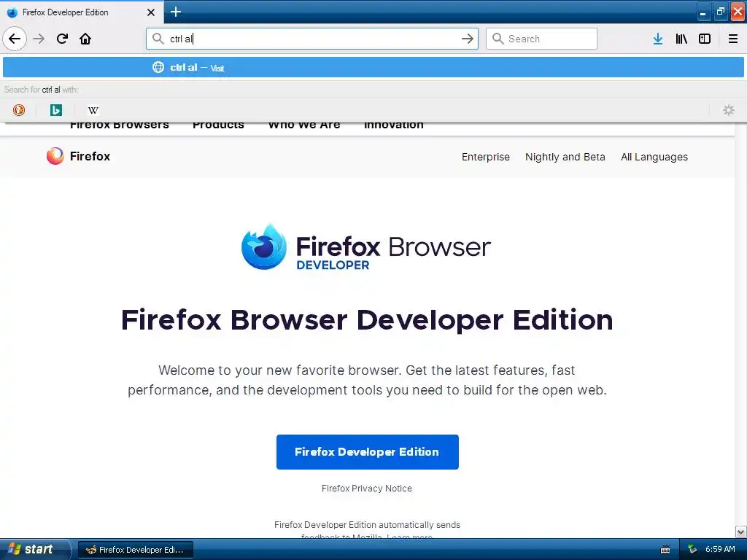Open search settings gear icon
The image size is (747, 560).
(x=729, y=110)
